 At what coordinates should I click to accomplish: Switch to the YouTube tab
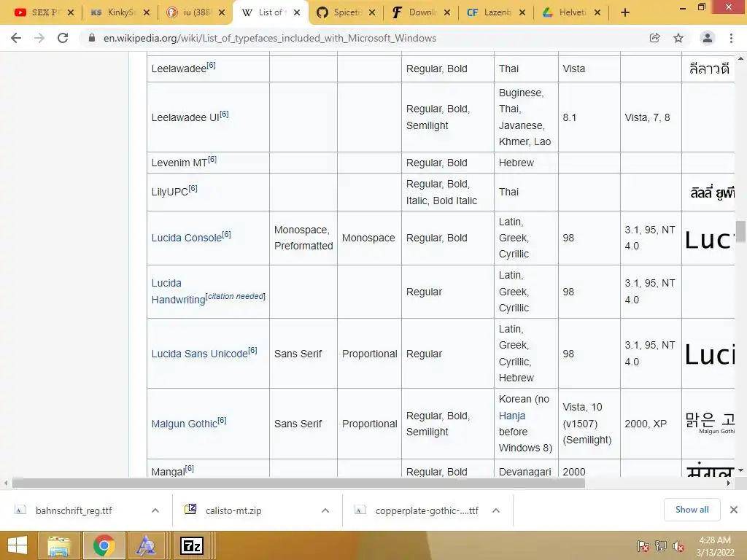[x=36, y=12]
